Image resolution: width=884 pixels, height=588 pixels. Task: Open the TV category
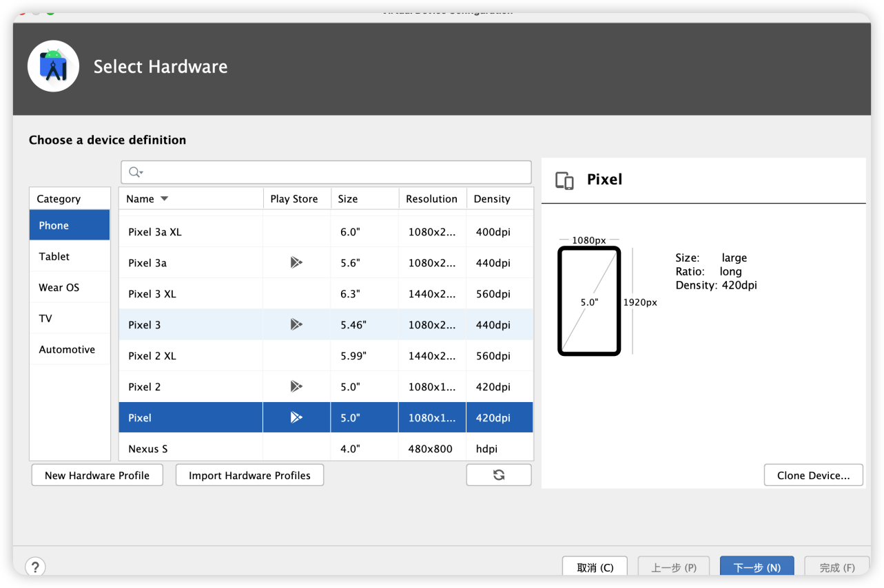tap(70, 318)
